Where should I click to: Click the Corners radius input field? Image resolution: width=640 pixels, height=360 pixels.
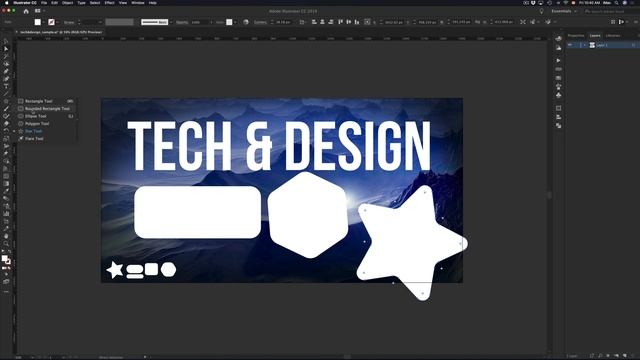pyautogui.click(x=283, y=22)
